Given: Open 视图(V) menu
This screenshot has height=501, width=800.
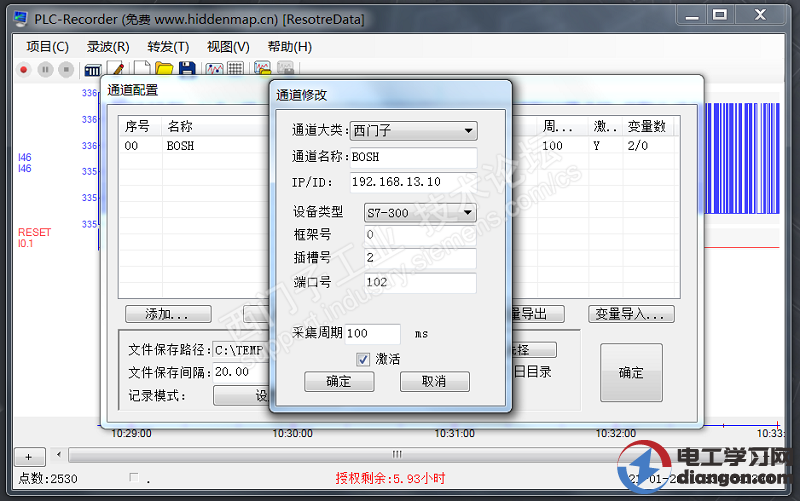Looking at the screenshot, I should click(228, 47).
